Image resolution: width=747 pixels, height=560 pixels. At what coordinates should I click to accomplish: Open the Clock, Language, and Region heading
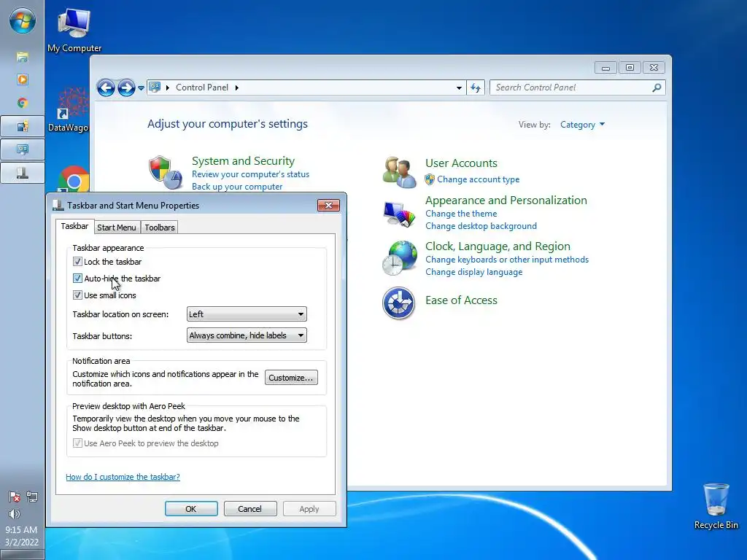point(498,246)
